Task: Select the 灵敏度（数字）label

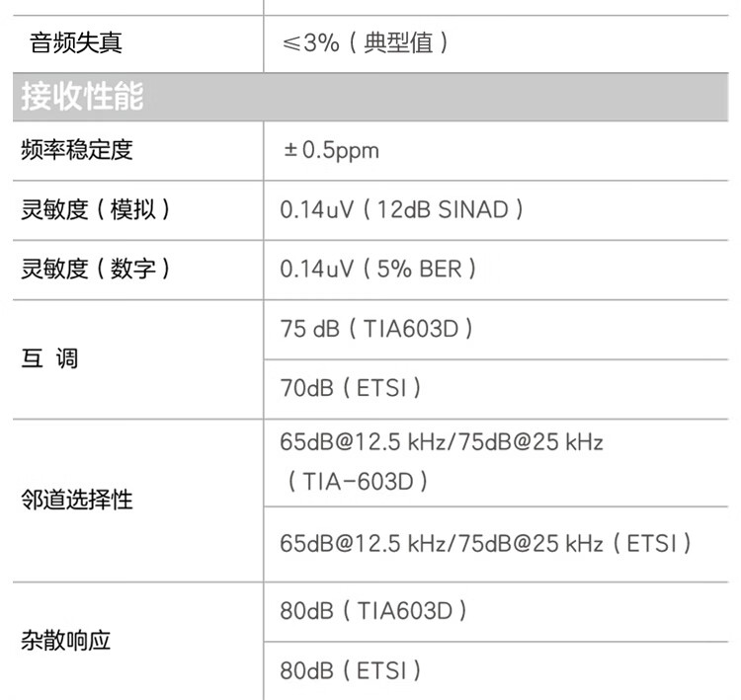Action: (x=96, y=268)
